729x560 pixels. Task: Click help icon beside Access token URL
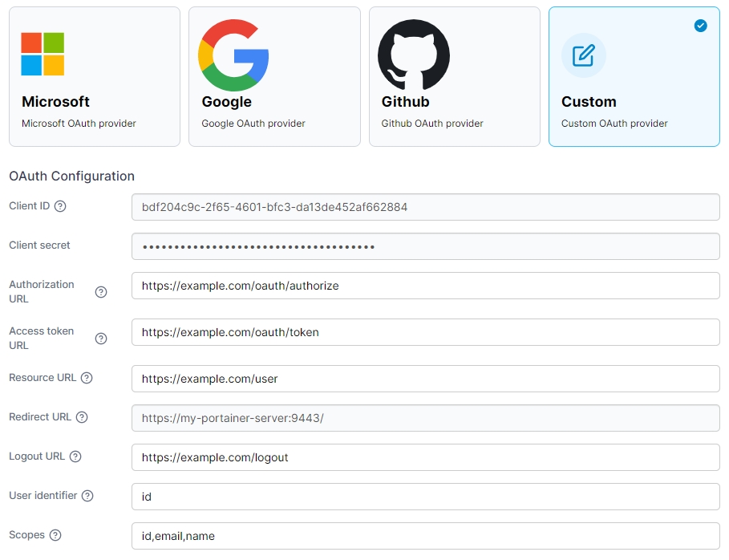click(x=101, y=339)
